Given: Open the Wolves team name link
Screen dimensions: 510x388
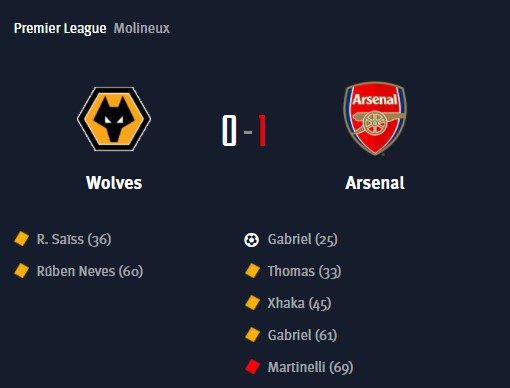Looking at the screenshot, I should 114,183.
